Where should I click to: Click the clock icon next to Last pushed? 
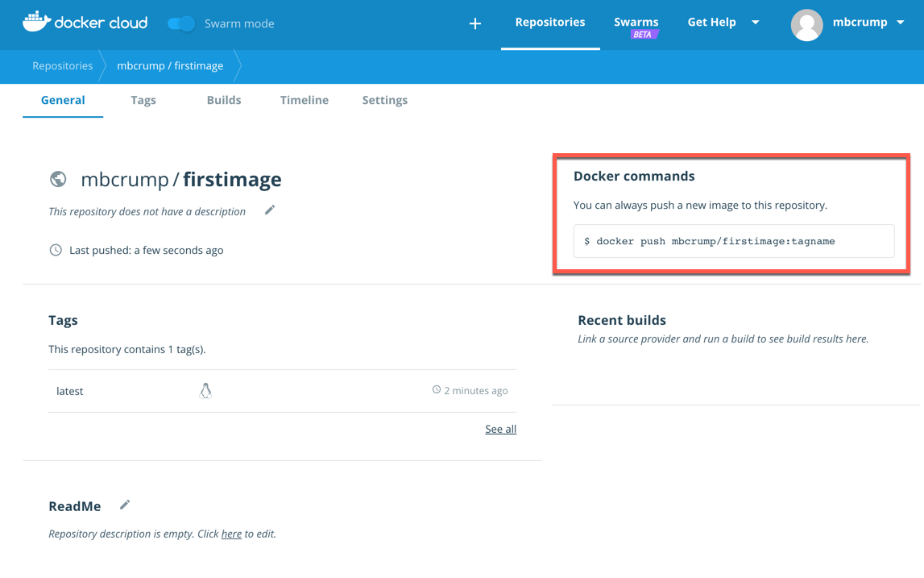click(x=56, y=250)
